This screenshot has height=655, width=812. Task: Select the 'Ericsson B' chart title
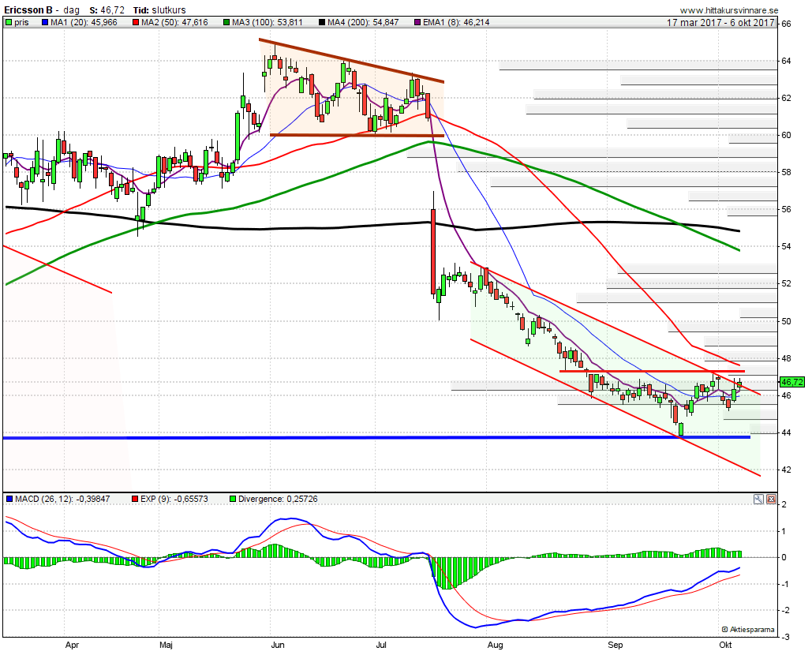[28, 9]
